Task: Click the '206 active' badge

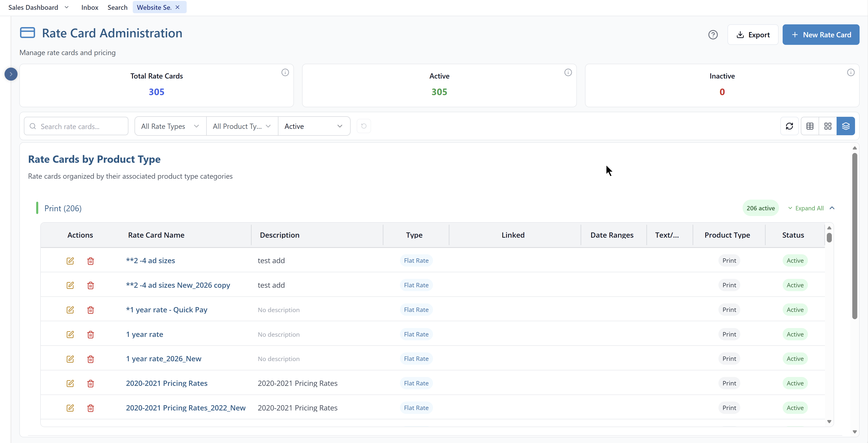Action: (761, 208)
